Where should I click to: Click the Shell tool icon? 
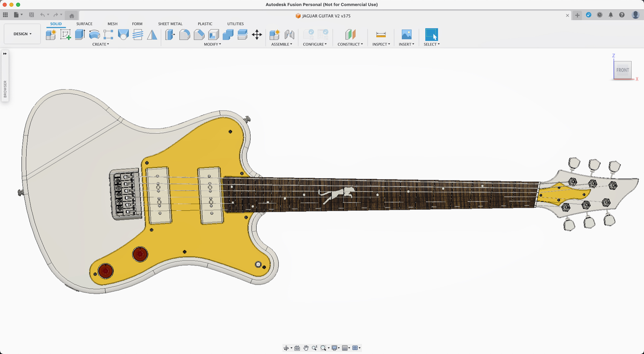[213, 35]
